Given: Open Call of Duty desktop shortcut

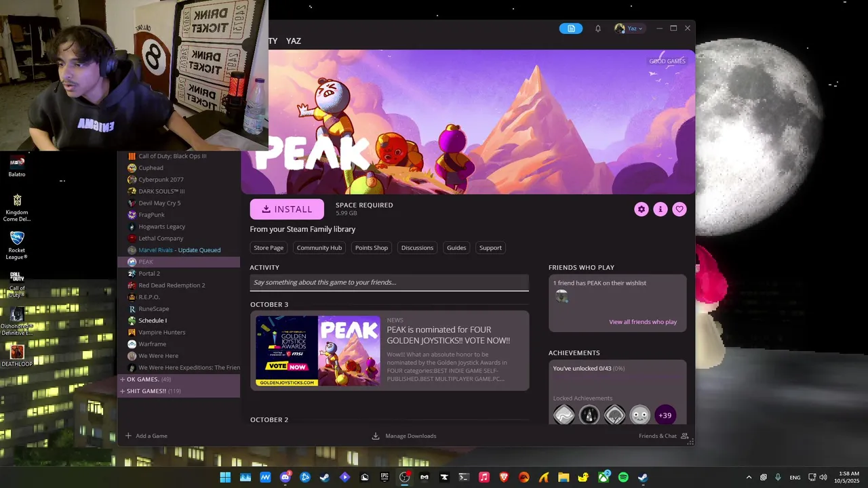Looking at the screenshot, I should (17, 284).
